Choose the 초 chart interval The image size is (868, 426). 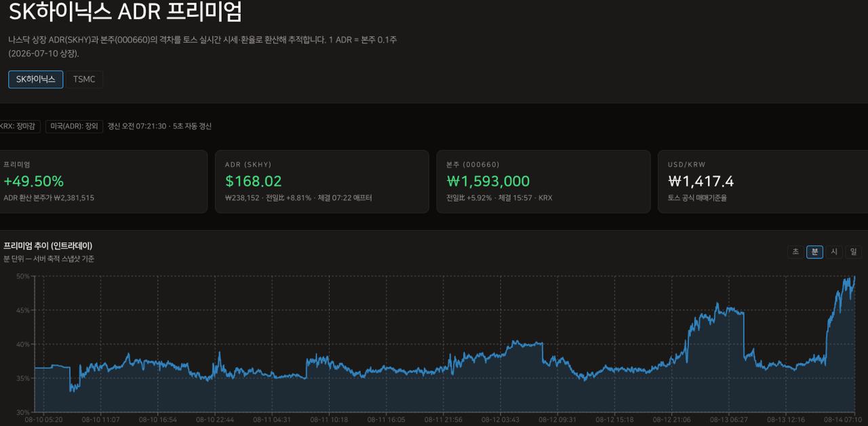795,252
